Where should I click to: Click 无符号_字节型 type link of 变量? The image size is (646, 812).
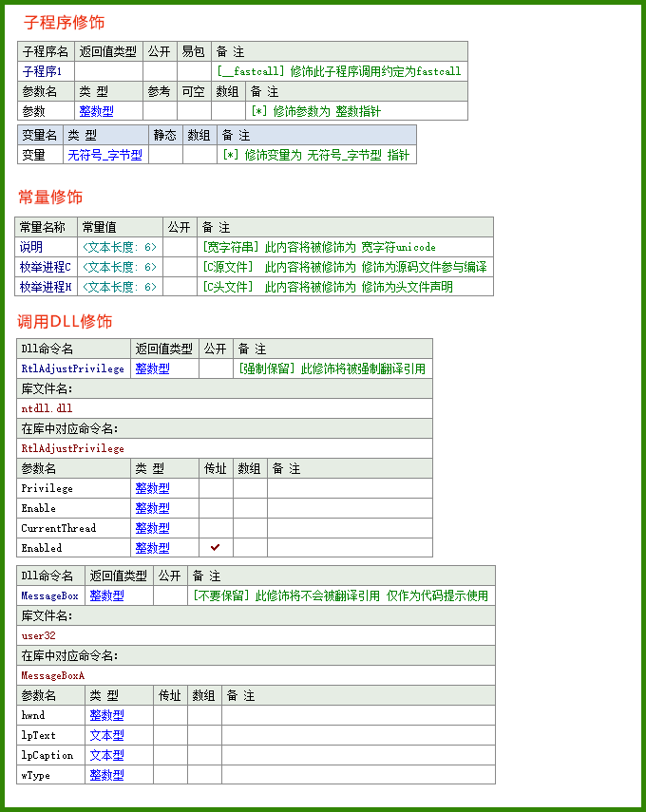[104, 154]
